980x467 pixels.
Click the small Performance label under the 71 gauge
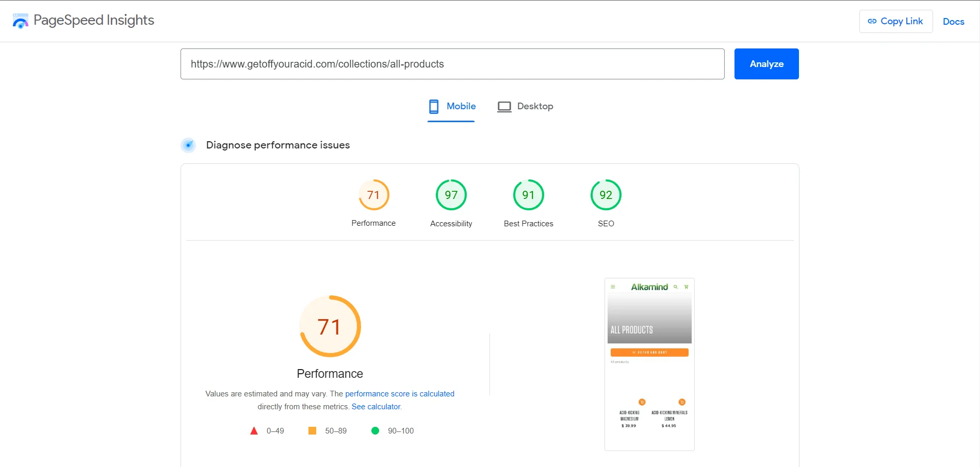(373, 223)
